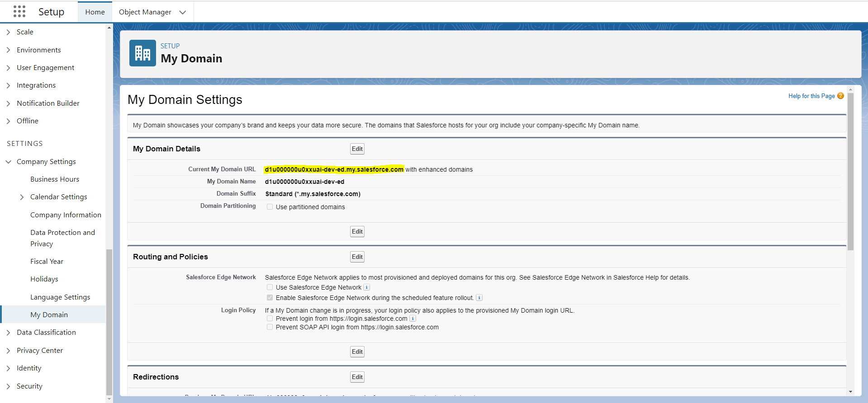This screenshot has height=403, width=868.
Task: Open Holidays settings
Action: [44, 279]
